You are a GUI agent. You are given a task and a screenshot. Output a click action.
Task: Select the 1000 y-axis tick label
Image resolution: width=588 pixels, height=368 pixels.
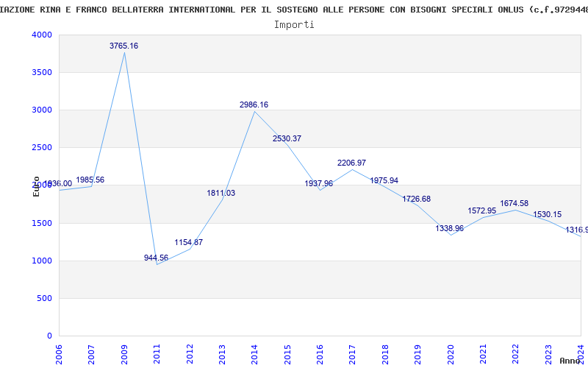pos(42,261)
